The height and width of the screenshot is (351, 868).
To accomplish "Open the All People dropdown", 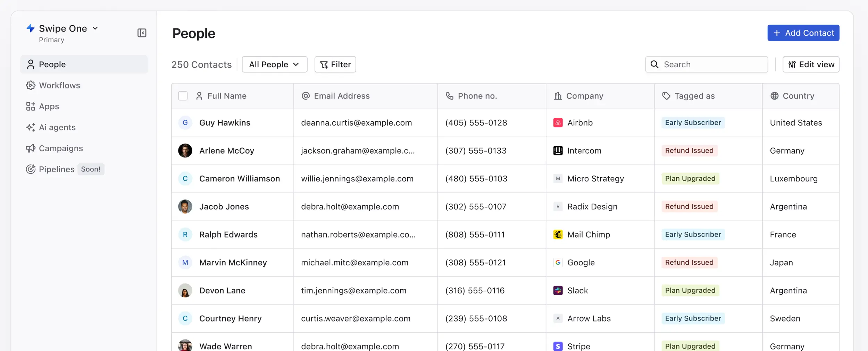I will coord(274,65).
